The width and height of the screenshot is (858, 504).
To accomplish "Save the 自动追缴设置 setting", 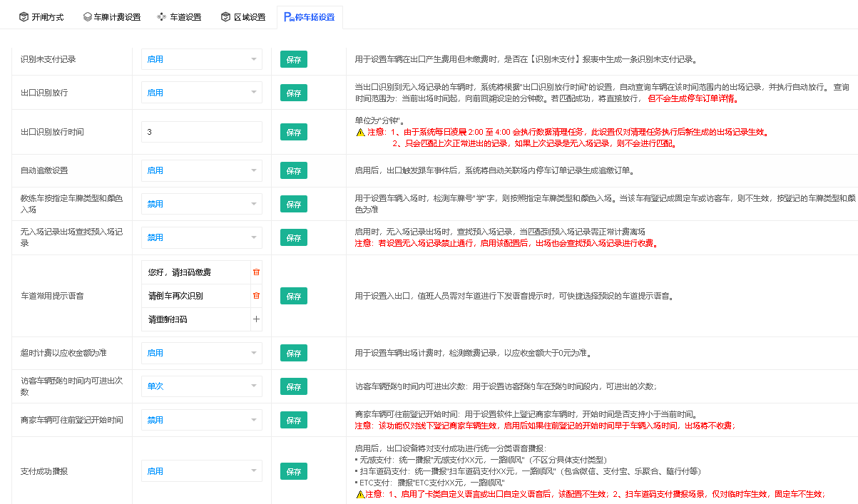I will (294, 170).
